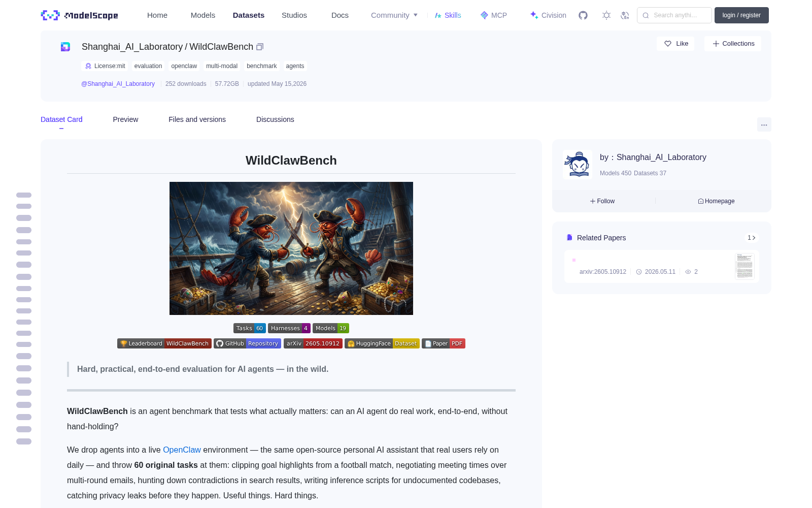Screen dimensions: 812x508
Task: Click the Shanghai_AI_Laboratory breadcrumb in title
Action: [132, 47]
